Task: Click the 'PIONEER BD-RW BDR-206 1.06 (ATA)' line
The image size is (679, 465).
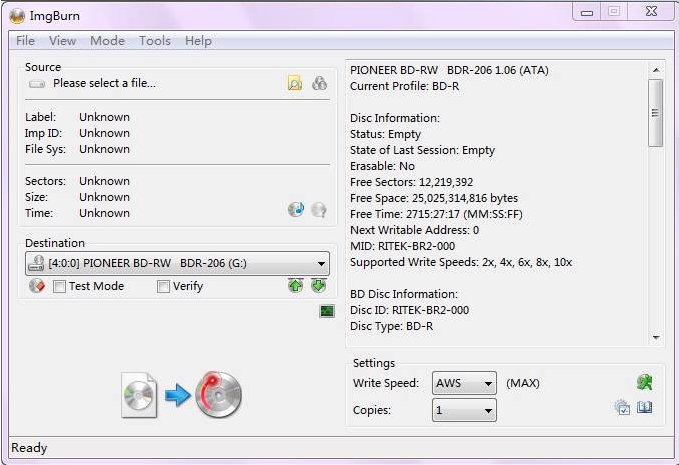Action: (x=449, y=70)
